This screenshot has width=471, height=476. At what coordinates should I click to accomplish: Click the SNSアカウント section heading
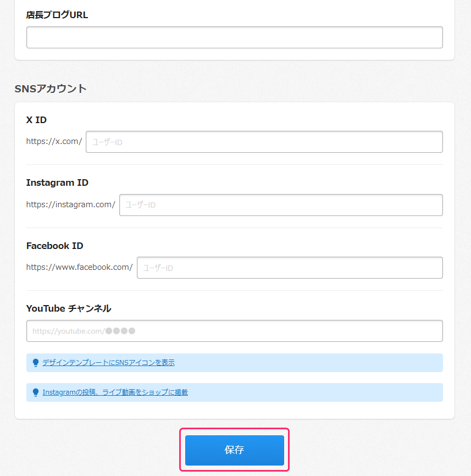[x=51, y=88]
